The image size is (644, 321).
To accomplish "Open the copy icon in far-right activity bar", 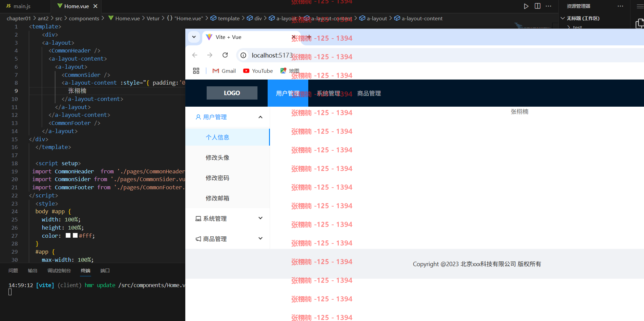I will tap(639, 23).
